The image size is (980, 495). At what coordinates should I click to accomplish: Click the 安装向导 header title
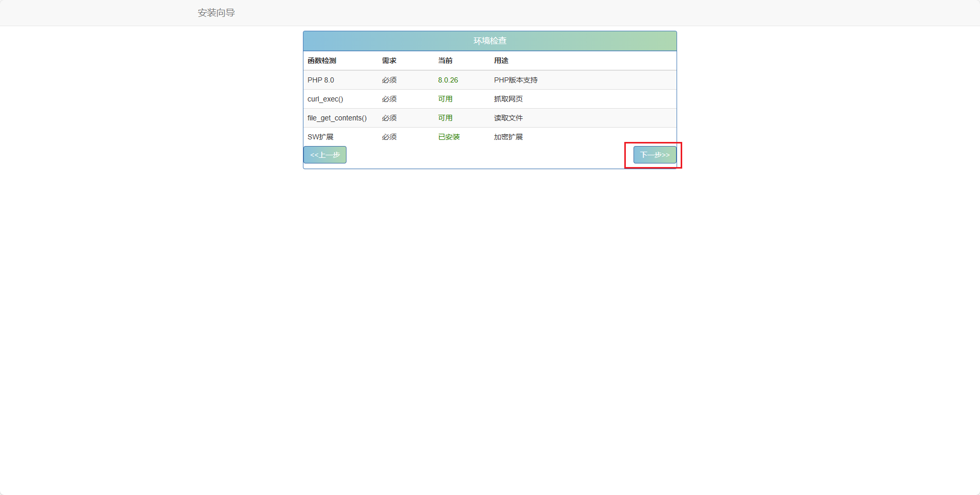tap(216, 13)
